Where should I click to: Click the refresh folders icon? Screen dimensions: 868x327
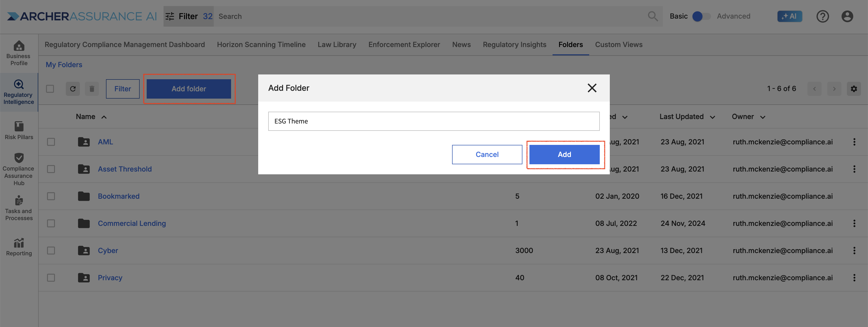tap(73, 89)
